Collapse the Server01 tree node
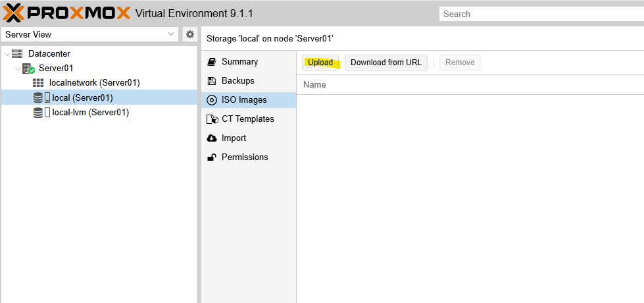The height and width of the screenshot is (303, 644). click(x=18, y=69)
